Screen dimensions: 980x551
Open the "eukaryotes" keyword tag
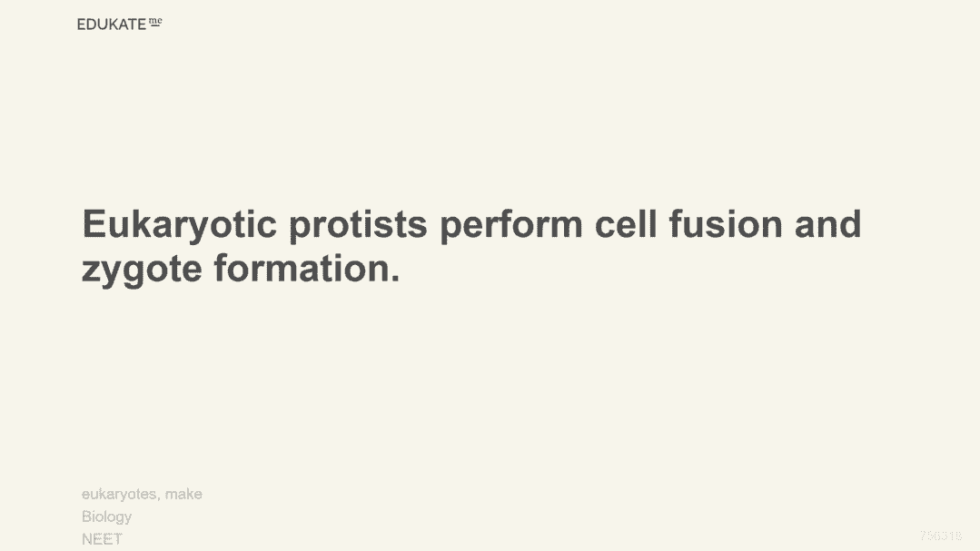point(120,495)
